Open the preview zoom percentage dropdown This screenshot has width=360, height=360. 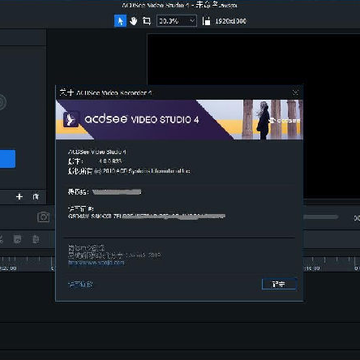coord(176,21)
